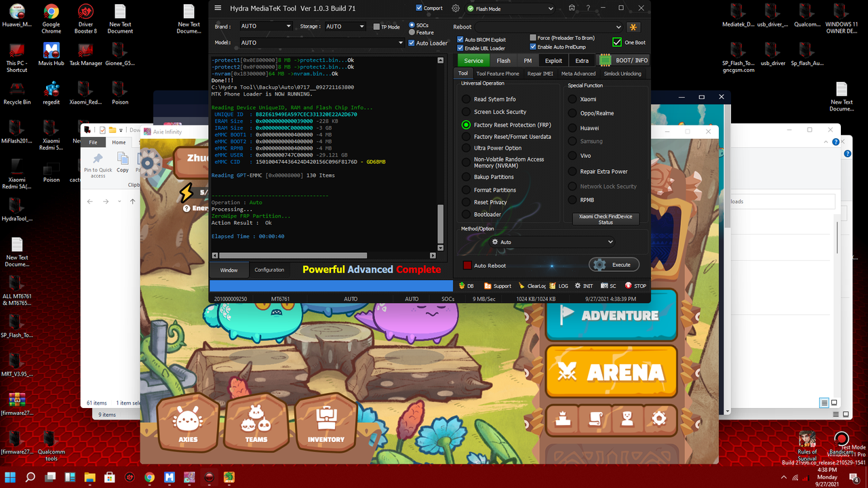The image size is (868, 488).
Task: Click ARENA button in Axie Infinity
Action: coord(611,371)
